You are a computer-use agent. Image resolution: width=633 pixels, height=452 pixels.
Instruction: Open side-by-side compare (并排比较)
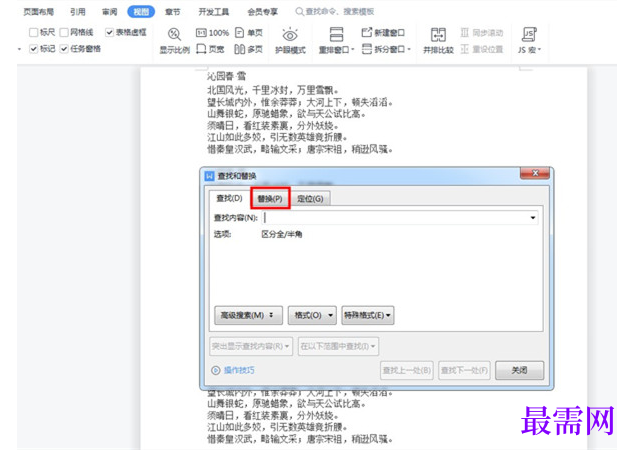click(x=438, y=41)
